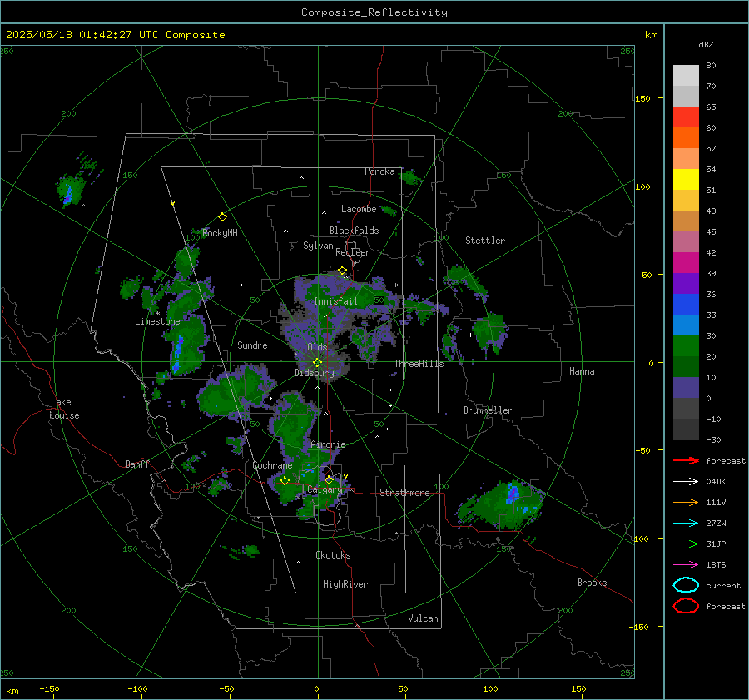The width and height of the screenshot is (749, 700).
Task: Click the yellow 54 dBZ color swatch
Action: point(686,179)
